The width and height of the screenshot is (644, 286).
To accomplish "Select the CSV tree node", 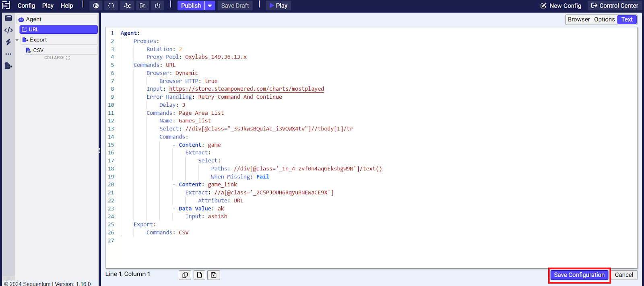I will (60, 50).
